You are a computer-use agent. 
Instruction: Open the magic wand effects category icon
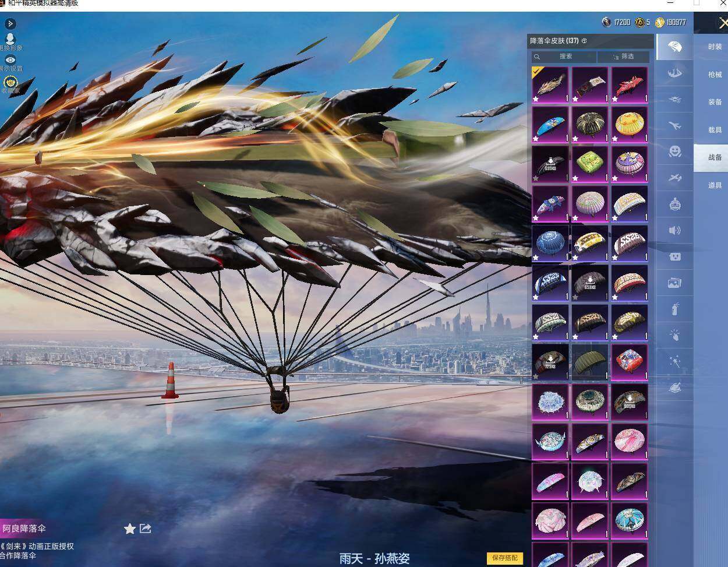coord(675,361)
